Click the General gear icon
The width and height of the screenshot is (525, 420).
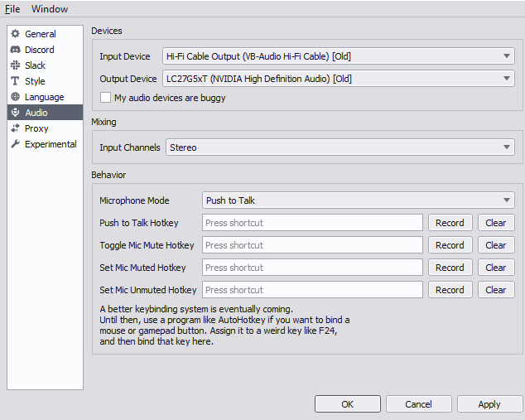pos(16,34)
